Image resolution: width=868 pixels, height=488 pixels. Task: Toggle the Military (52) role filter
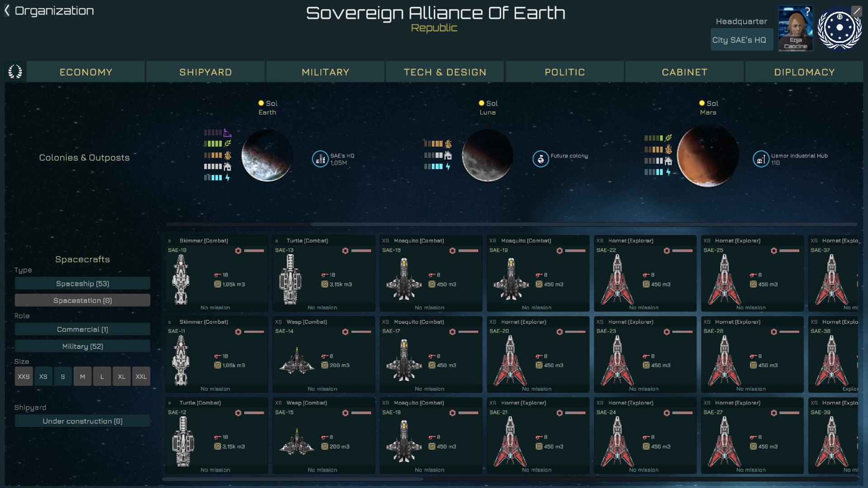tap(82, 347)
